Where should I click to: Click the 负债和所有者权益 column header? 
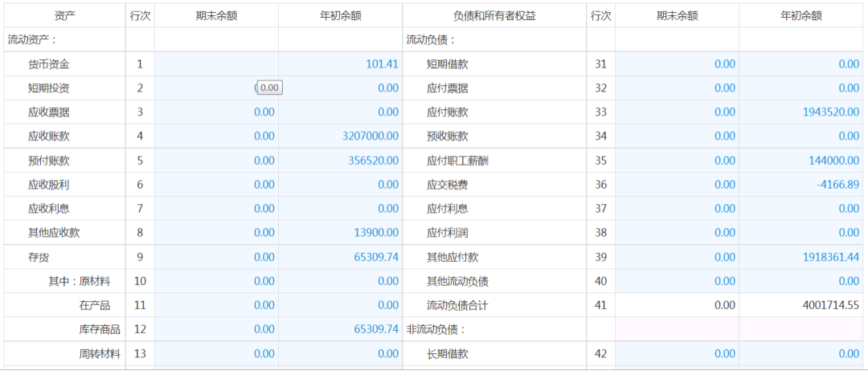[x=494, y=16]
